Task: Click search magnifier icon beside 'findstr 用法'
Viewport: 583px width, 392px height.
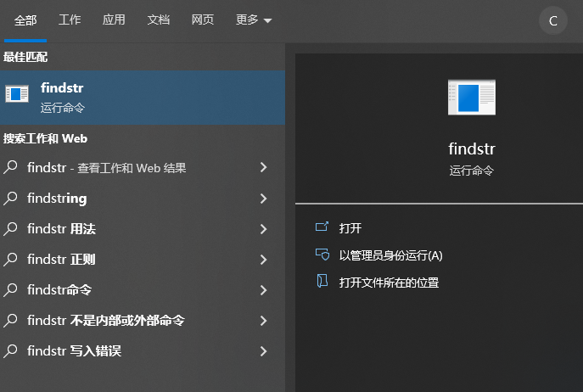Action: (11, 228)
